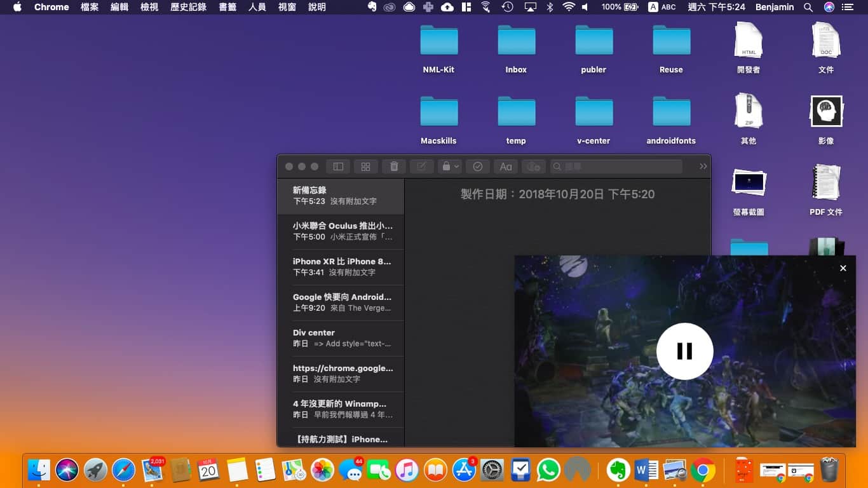The image size is (868, 488).
Task: Open Safari compass in the Dock
Action: tap(123, 470)
